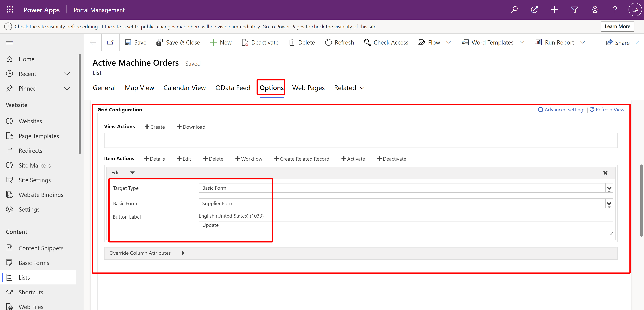Switch to the Web Pages tab

point(308,88)
